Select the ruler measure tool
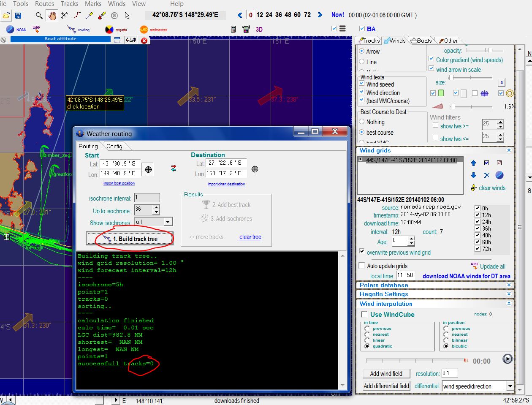Screen dimensions: 532x405 pyautogui.click(x=65, y=16)
